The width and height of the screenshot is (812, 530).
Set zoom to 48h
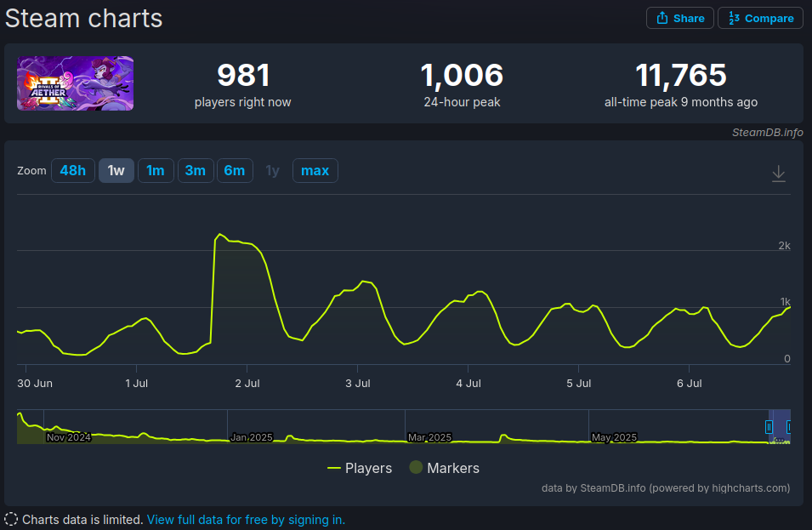(x=73, y=170)
